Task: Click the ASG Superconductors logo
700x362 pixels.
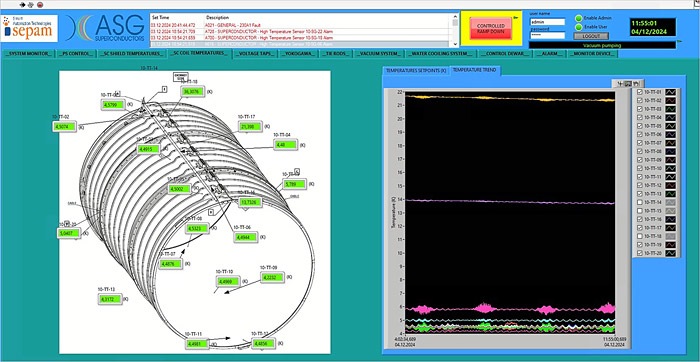Action: [105, 28]
